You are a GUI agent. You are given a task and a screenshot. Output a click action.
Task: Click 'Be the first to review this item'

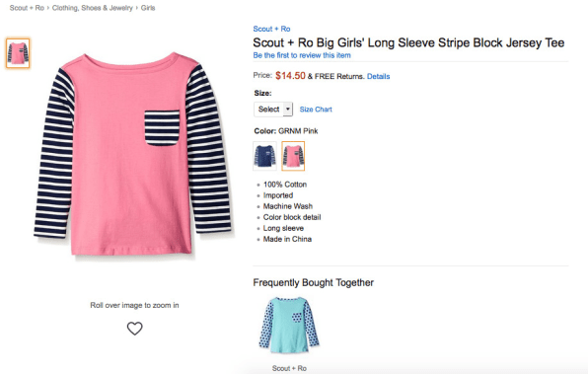(x=302, y=55)
